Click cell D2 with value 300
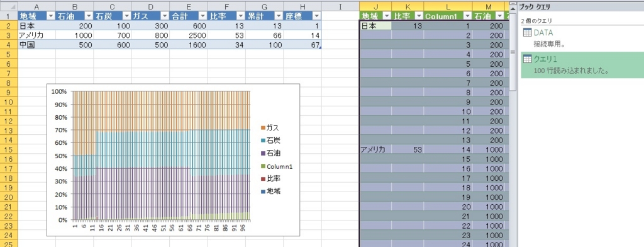Image resolution: width=644 pixels, height=247 pixels. coord(150,26)
